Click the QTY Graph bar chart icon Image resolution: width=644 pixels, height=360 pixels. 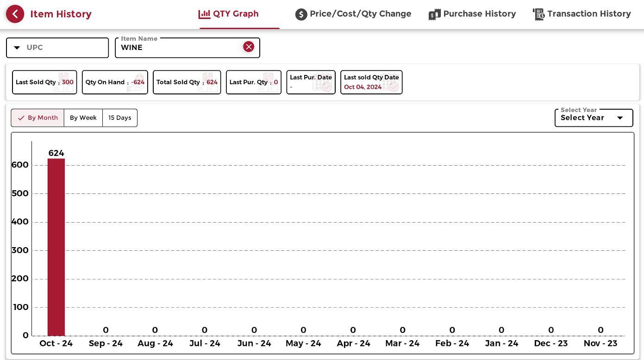[204, 14]
